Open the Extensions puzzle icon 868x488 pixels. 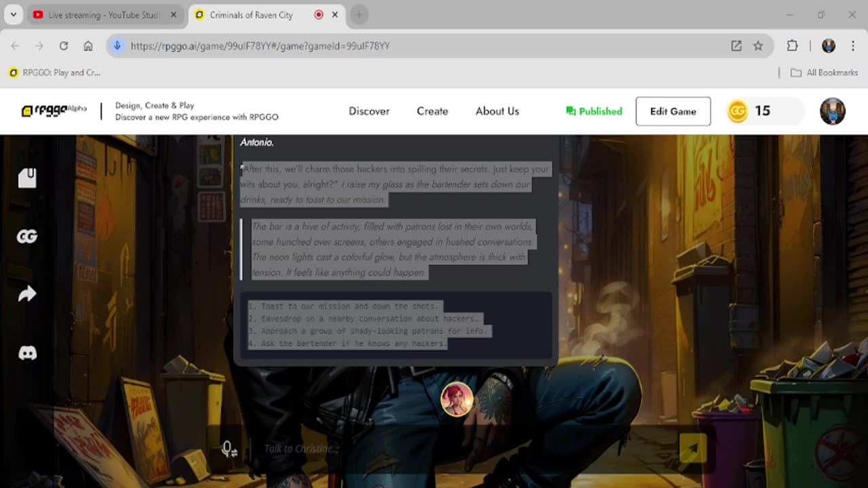pyautogui.click(x=792, y=46)
